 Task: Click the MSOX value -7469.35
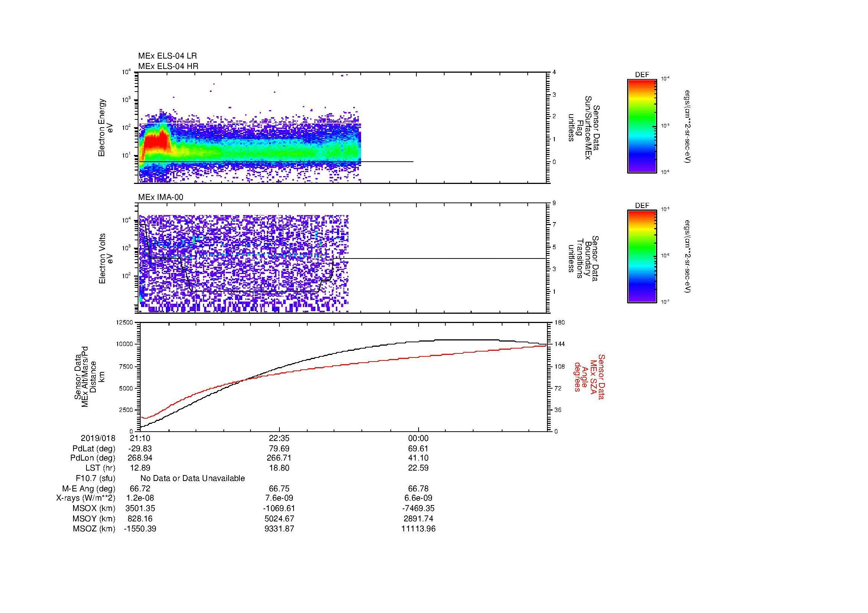tap(418, 508)
